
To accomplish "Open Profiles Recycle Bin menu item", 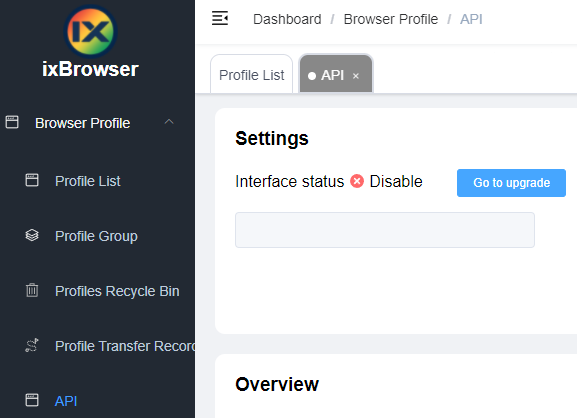I will click(x=117, y=291).
